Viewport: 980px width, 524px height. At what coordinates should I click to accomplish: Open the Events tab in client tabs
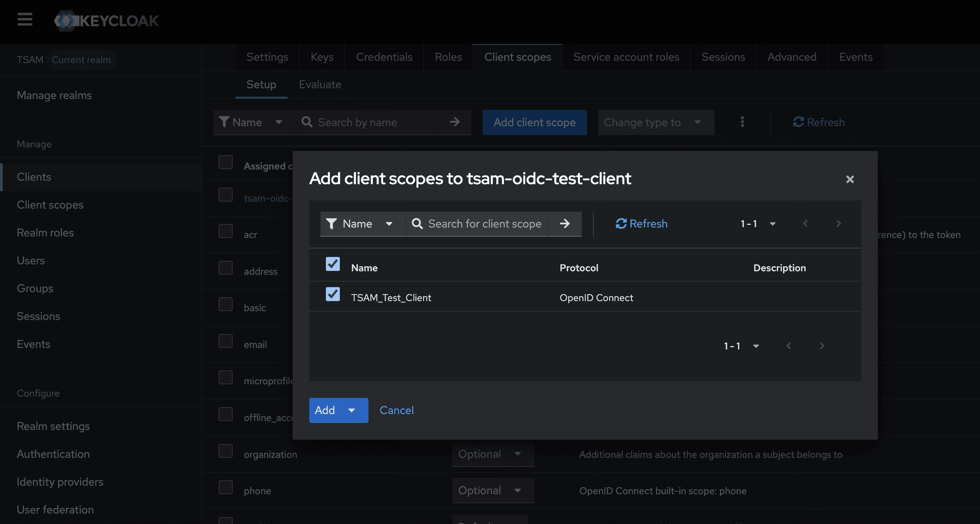click(856, 57)
